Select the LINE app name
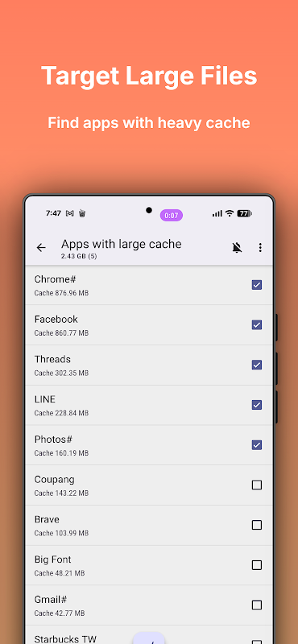The image size is (298, 644). (x=45, y=399)
